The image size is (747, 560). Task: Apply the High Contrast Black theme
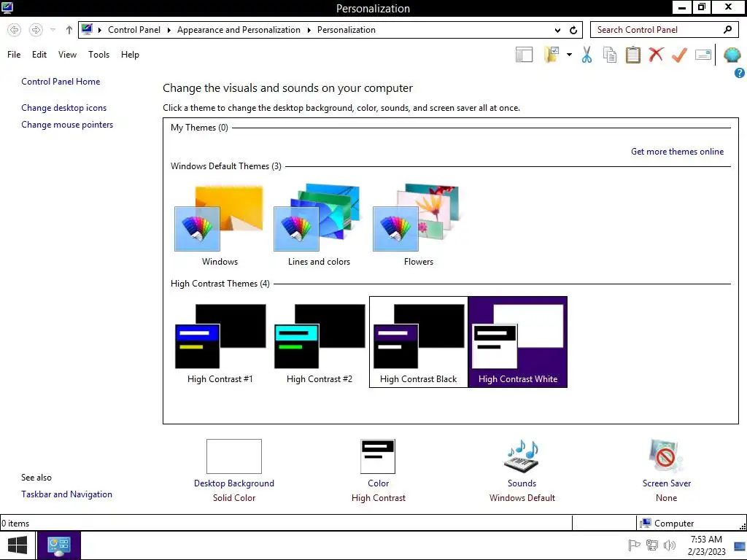[x=418, y=343]
